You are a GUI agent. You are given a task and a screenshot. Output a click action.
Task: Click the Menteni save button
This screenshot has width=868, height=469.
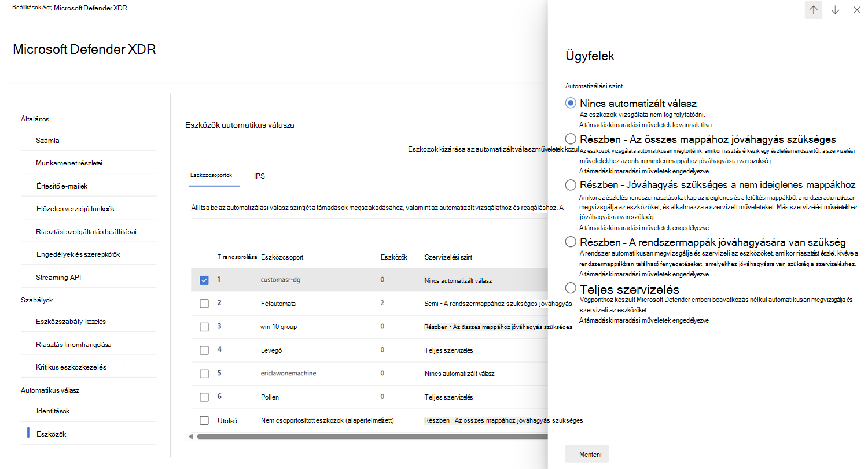pos(587,455)
